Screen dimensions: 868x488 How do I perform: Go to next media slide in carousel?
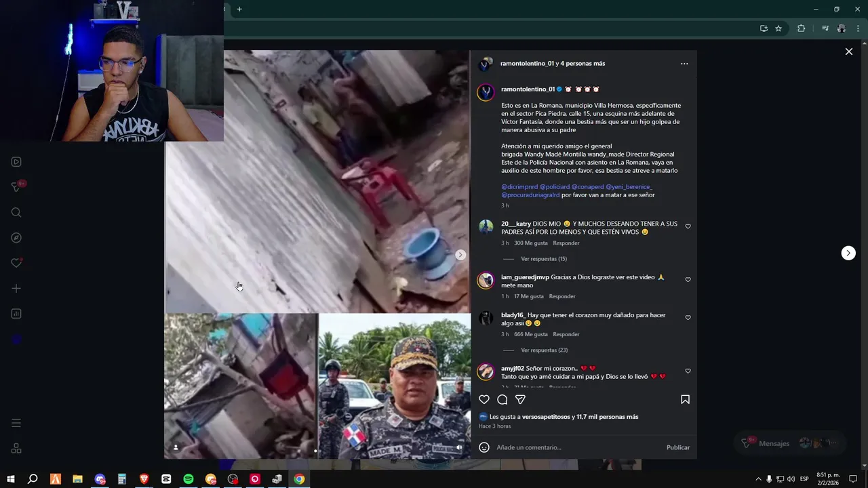460,255
